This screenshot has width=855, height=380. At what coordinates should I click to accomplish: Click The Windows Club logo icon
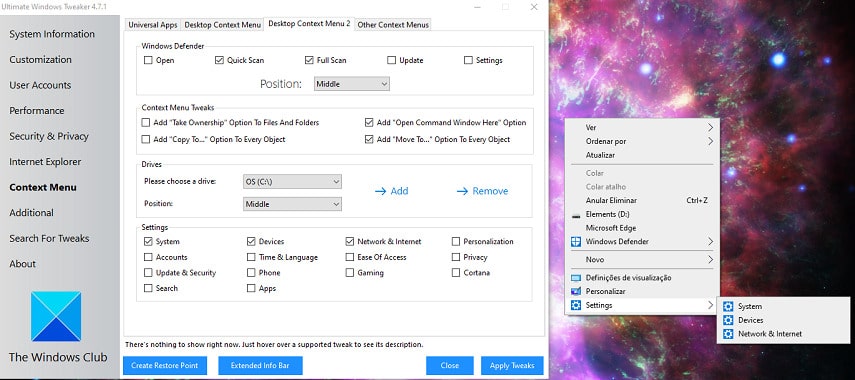[56, 316]
